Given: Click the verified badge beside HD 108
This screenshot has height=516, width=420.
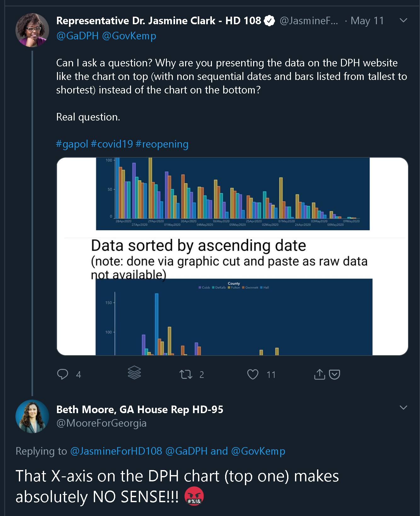Looking at the screenshot, I should coord(270,21).
